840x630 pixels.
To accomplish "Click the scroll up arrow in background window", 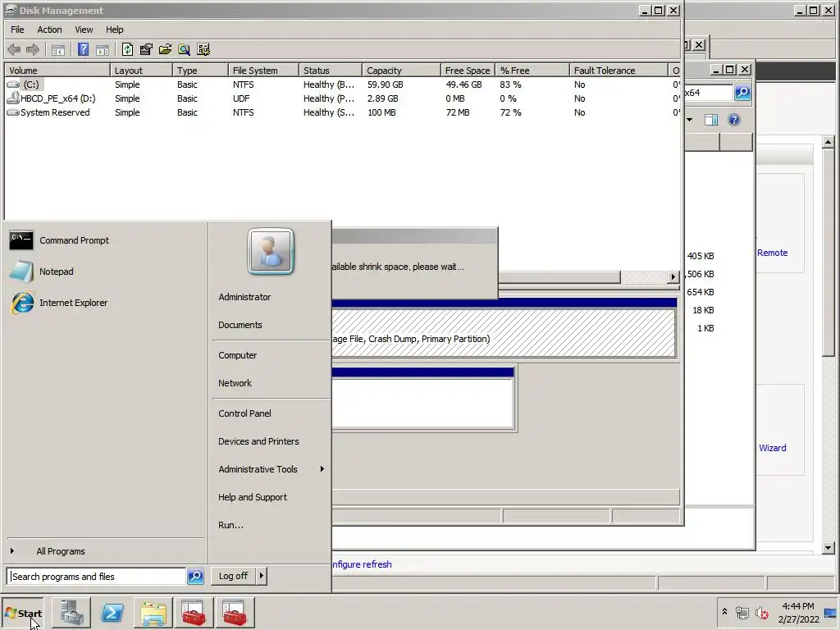I will (x=829, y=143).
